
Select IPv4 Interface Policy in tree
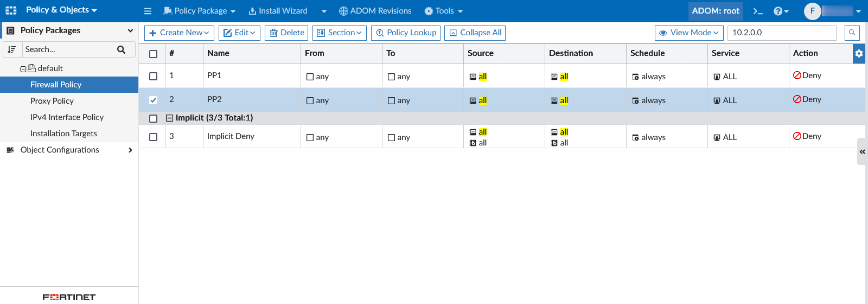click(67, 117)
